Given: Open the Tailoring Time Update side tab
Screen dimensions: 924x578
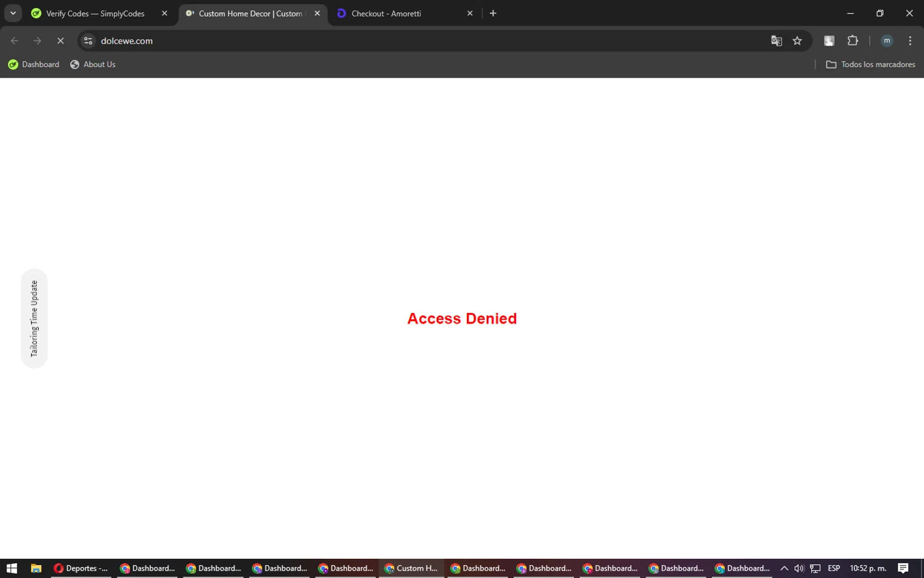Looking at the screenshot, I should 34,319.
